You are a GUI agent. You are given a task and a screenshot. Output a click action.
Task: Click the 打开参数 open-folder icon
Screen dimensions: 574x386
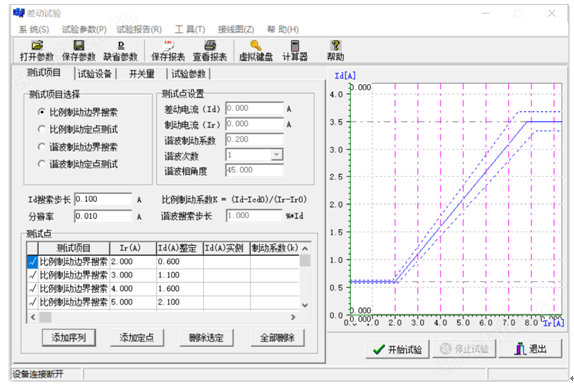click(x=37, y=45)
